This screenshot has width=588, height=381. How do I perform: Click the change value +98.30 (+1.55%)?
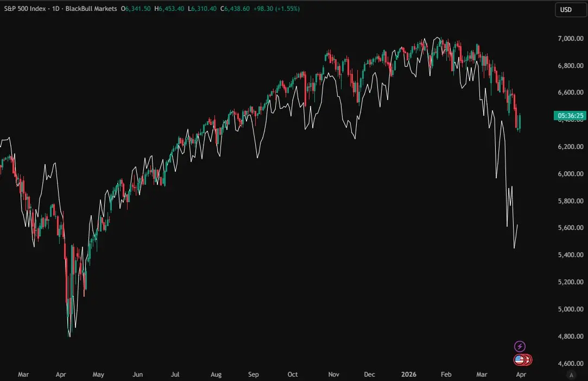coord(277,9)
